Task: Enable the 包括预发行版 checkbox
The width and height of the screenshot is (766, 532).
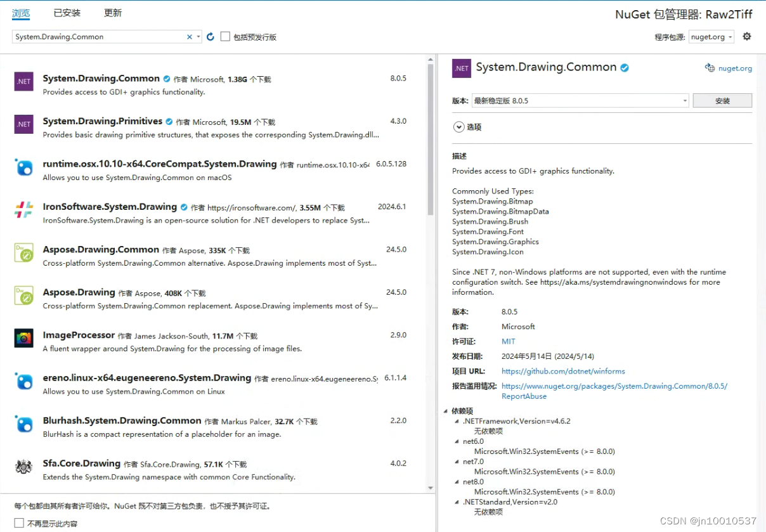Action: click(225, 36)
